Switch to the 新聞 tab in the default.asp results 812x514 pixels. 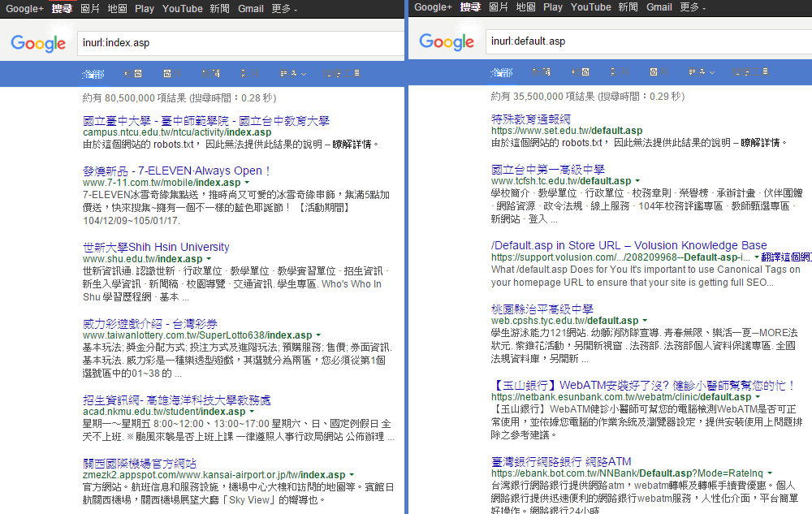click(541, 72)
